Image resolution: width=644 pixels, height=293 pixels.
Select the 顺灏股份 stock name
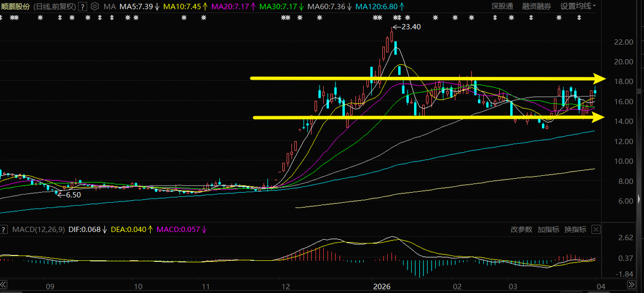coord(15,6)
